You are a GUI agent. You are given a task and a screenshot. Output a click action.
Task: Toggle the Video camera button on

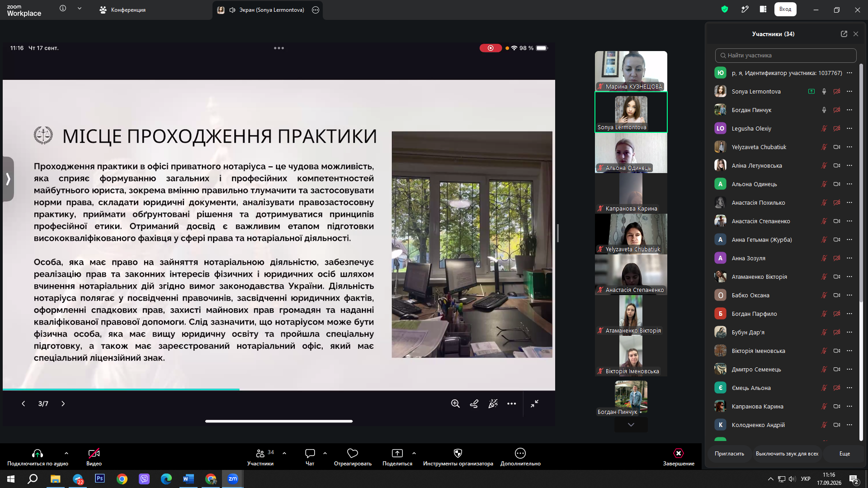(94, 453)
